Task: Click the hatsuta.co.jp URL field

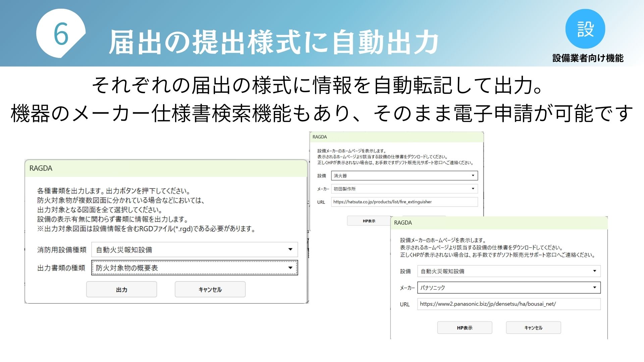Action: point(404,202)
